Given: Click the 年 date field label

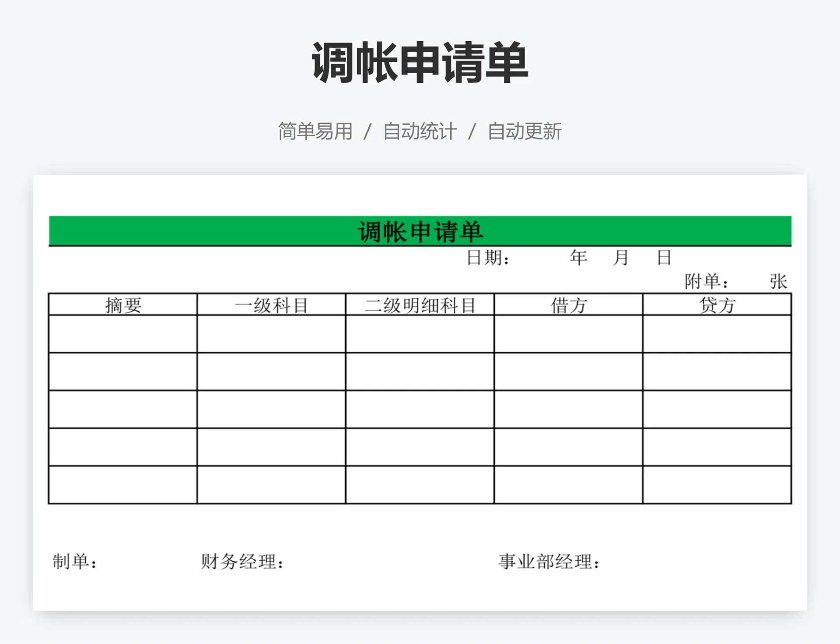Looking at the screenshot, I should (x=578, y=258).
